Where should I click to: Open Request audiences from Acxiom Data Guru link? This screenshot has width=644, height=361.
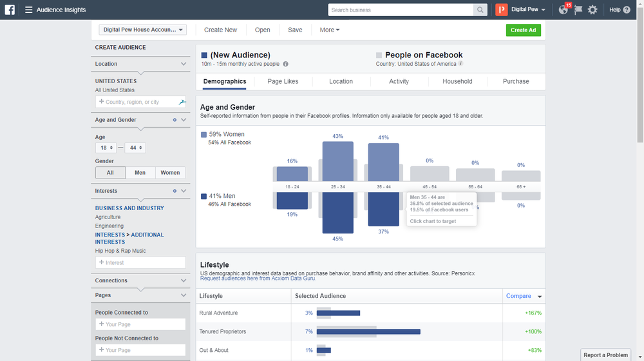(x=258, y=278)
